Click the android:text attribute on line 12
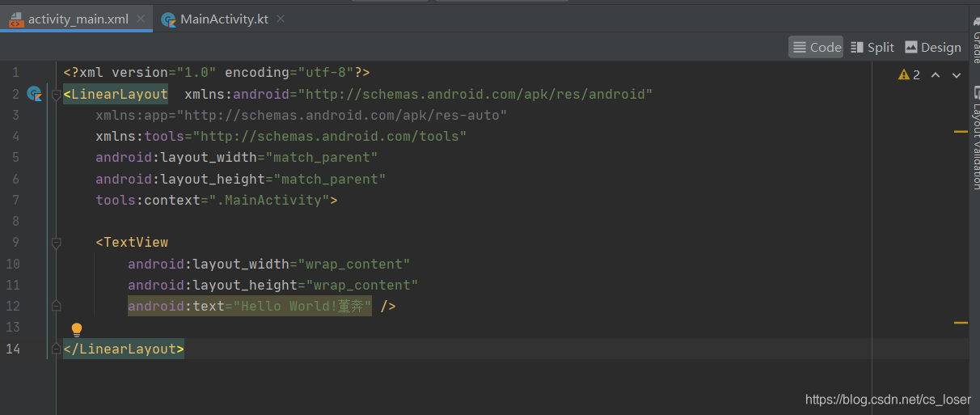The height and width of the screenshot is (415, 980). (176, 306)
